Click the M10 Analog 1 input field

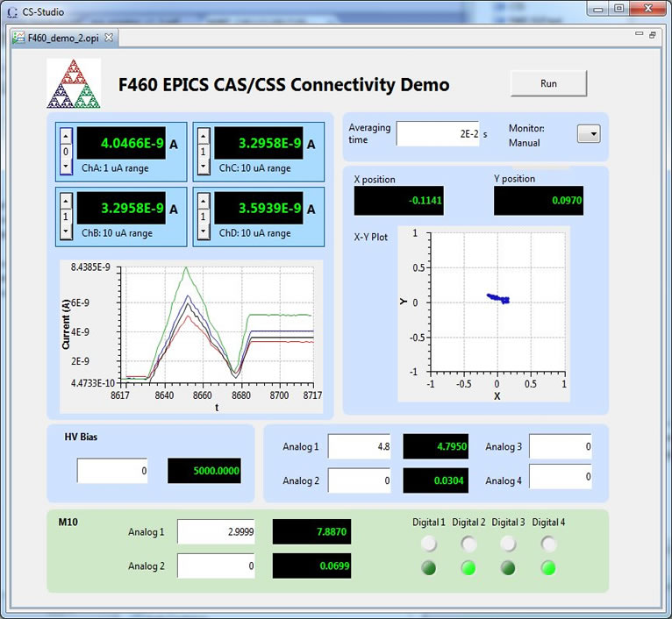click(216, 532)
